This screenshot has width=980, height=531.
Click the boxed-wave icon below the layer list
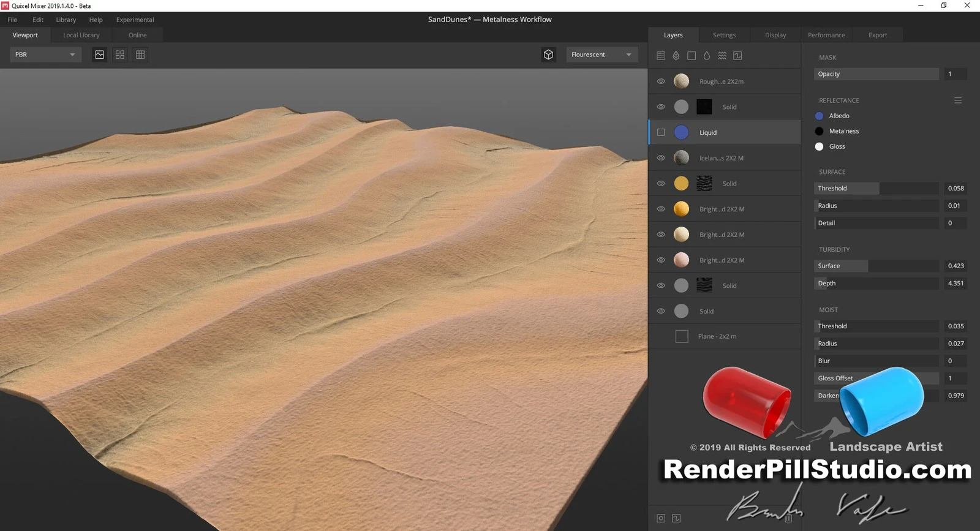coord(676,518)
